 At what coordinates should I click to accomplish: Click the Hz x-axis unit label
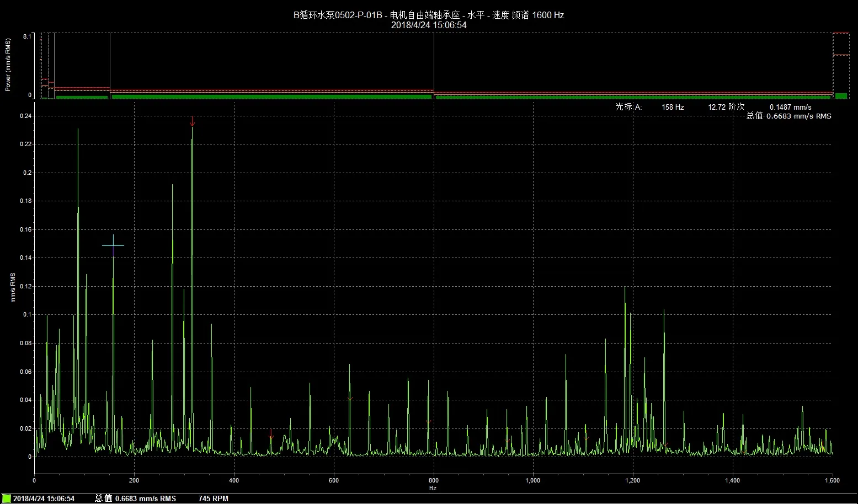(433, 488)
